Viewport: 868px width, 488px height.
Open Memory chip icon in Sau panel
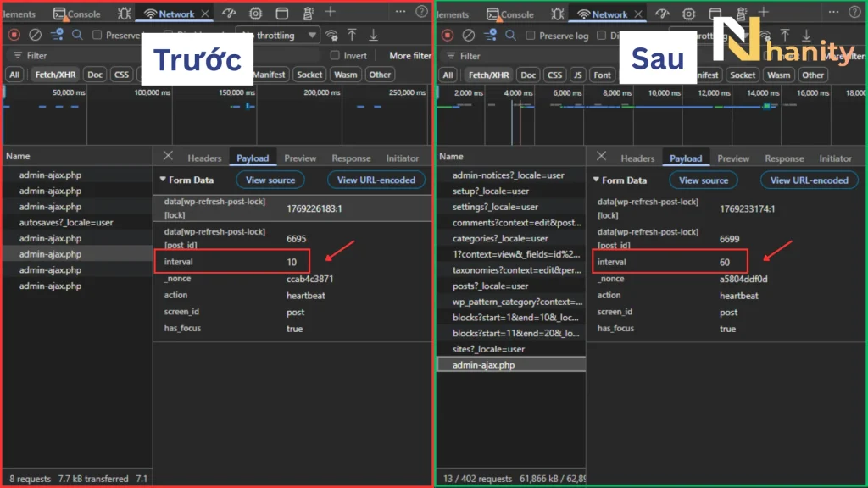pyautogui.click(x=688, y=14)
